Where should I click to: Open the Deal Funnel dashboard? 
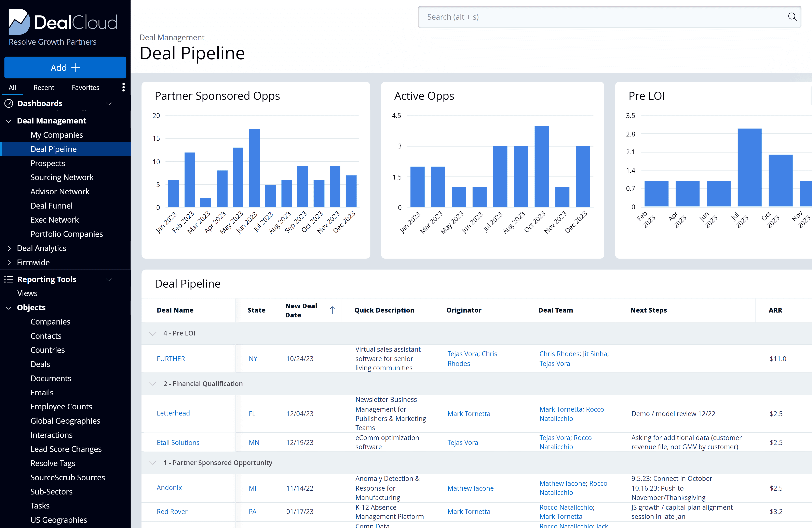[51, 206]
